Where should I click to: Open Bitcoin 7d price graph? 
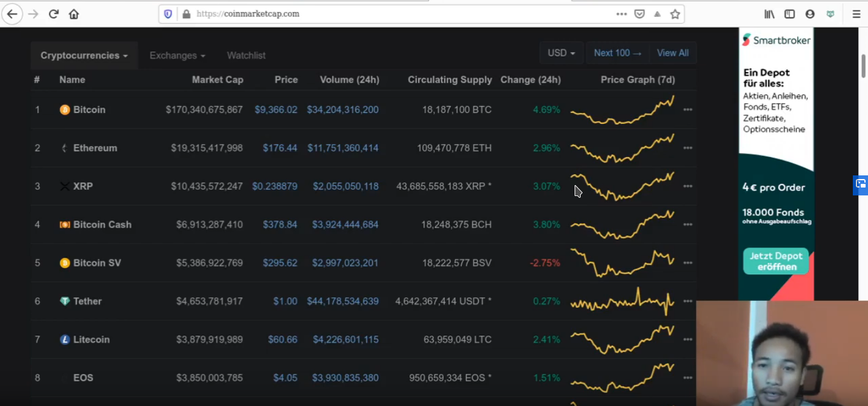pyautogui.click(x=623, y=110)
